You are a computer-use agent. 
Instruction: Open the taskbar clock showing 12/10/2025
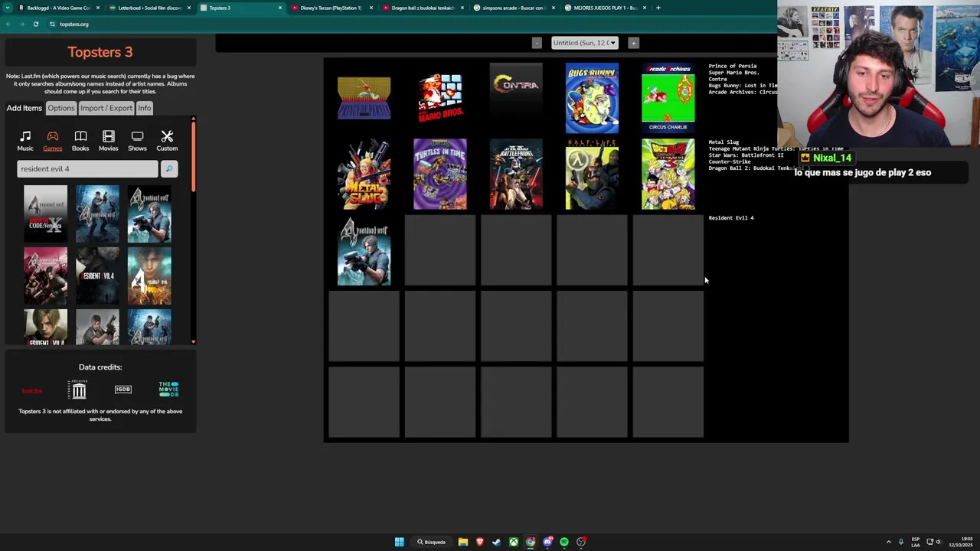click(962, 542)
